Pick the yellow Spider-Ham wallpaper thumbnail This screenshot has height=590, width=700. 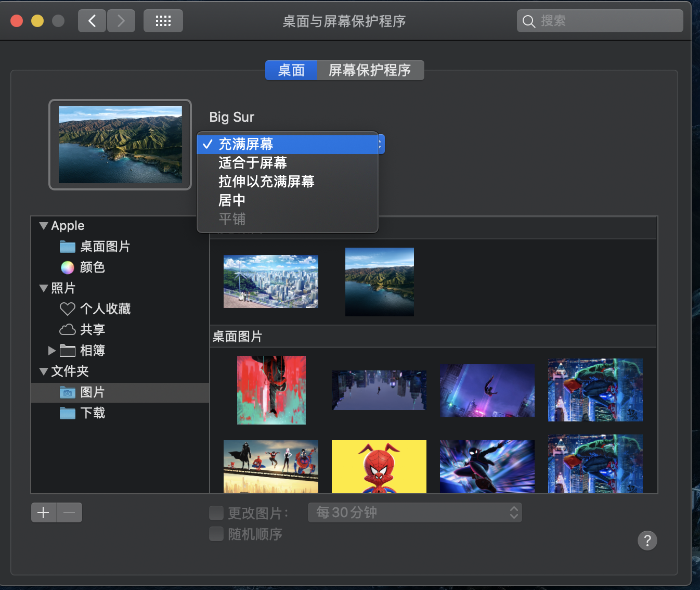coord(379,466)
